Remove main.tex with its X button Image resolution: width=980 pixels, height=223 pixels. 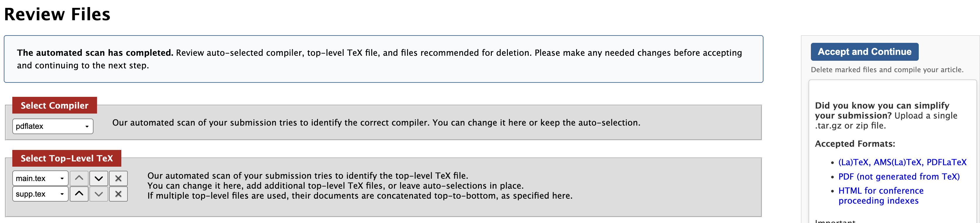coord(118,178)
